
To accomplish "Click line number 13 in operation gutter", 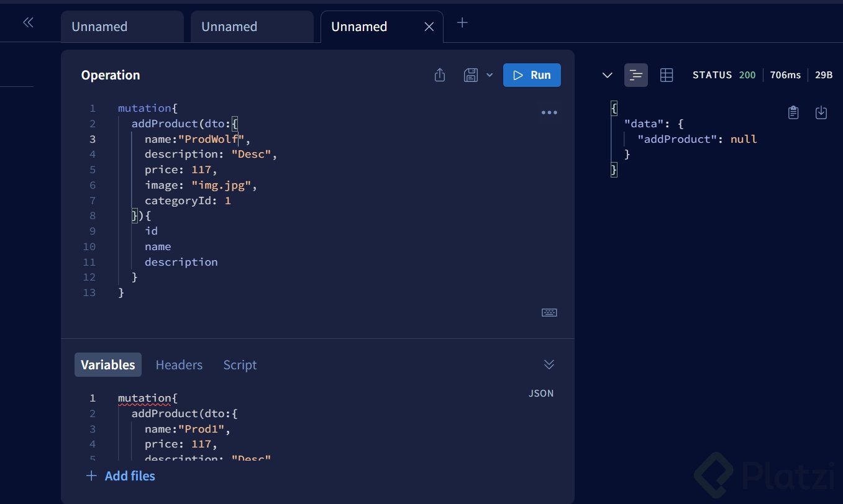I will tap(89, 292).
